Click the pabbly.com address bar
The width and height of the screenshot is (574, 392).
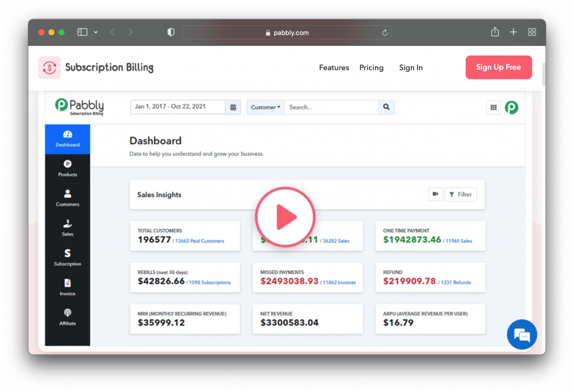[287, 33]
